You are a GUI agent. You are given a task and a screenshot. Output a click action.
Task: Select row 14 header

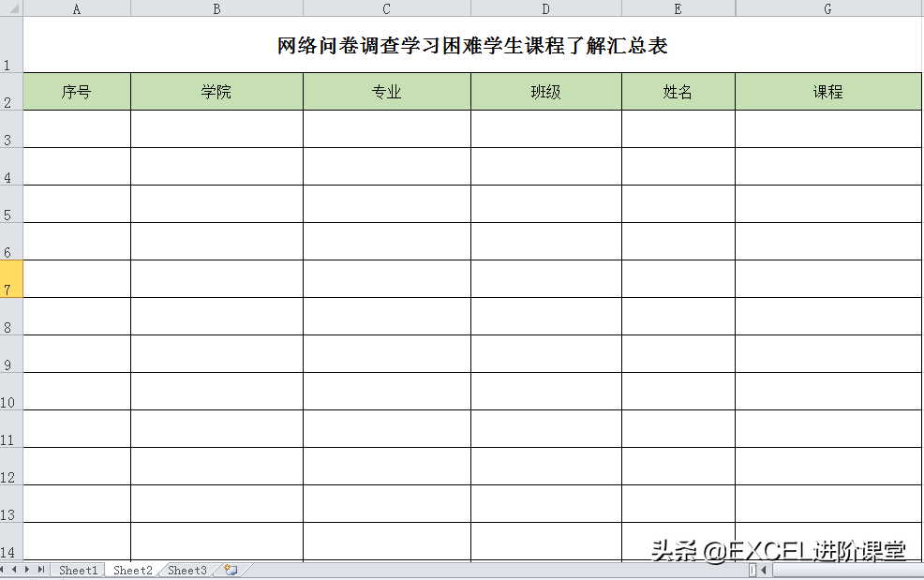coord(11,541)
